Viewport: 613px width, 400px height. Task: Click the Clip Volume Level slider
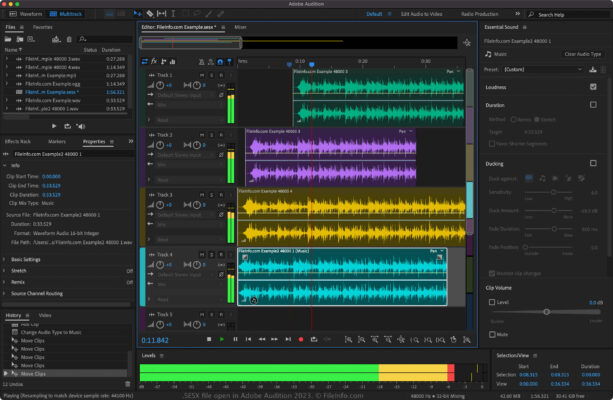(x=545, y=311)
